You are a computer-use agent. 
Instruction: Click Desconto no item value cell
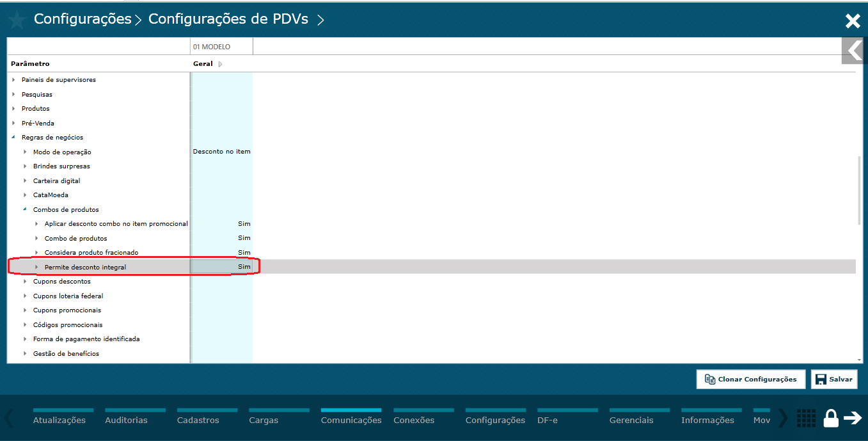[x=222, y=152]
